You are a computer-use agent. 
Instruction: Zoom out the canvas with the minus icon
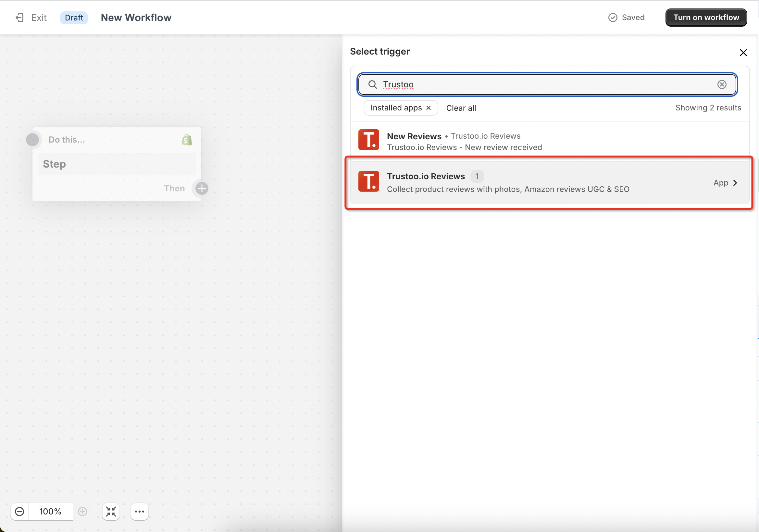tap(19, 511)
